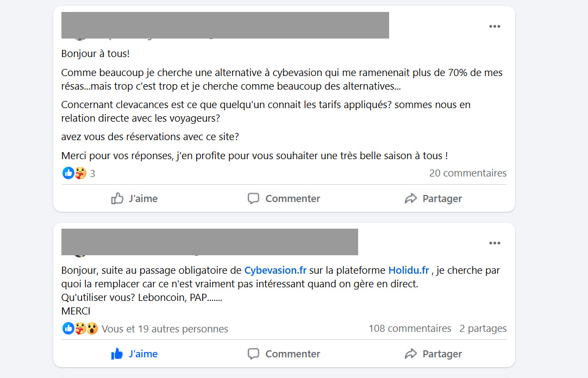The width and height of the screenshot is (588, 378).
Task: View the 20 commentaires on first post
Action: (x=467, y=173)
